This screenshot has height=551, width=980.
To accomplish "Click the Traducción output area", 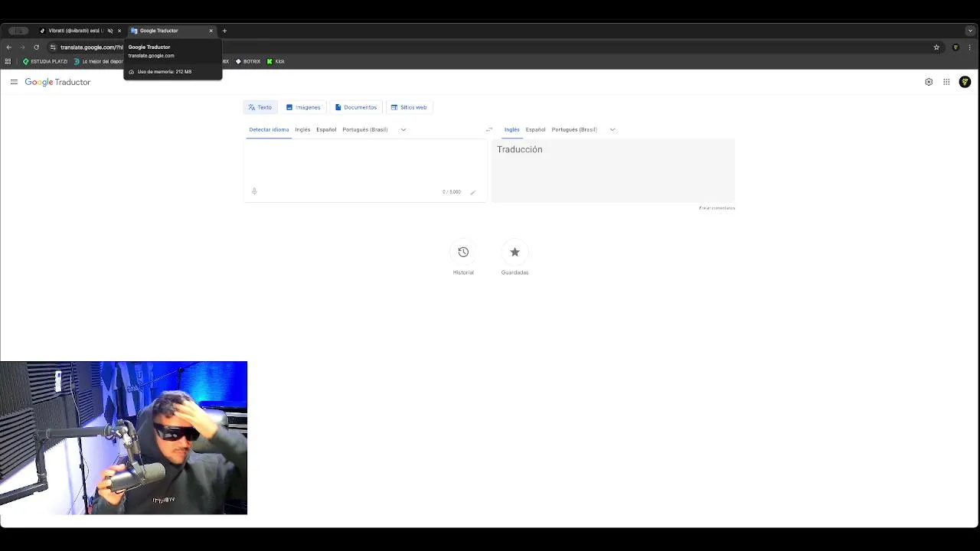I will 612,170.
